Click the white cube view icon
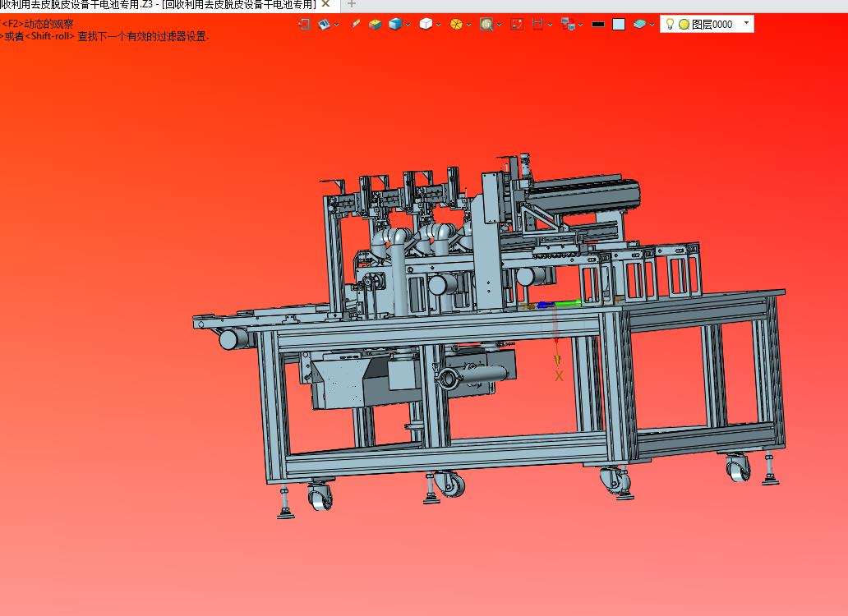 point(426,24)
